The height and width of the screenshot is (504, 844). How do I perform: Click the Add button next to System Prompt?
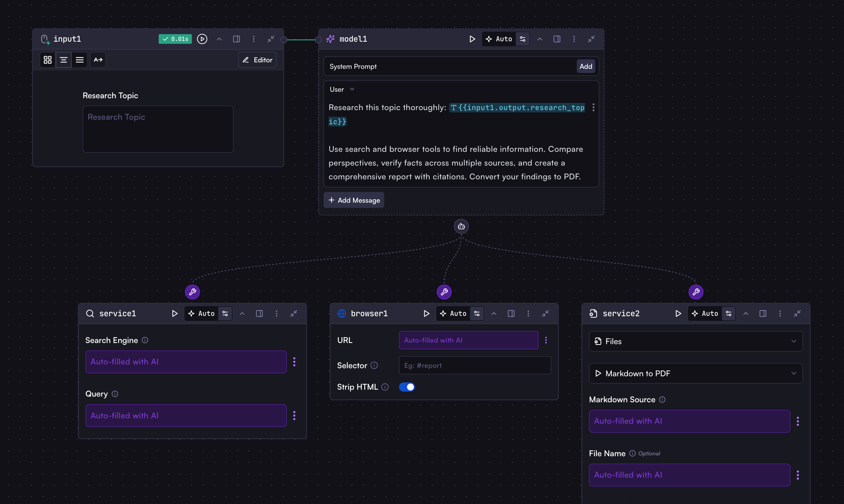click(x=586, y=66)
